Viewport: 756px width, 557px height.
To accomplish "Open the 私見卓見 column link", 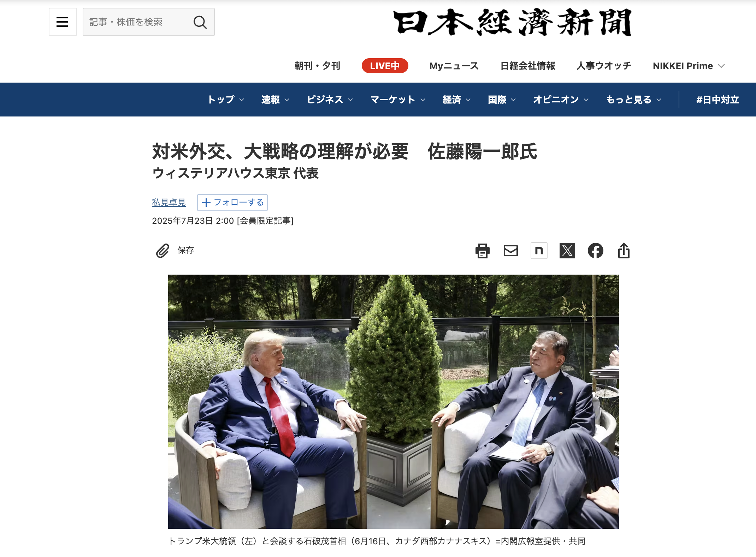I will click(169, 202).
